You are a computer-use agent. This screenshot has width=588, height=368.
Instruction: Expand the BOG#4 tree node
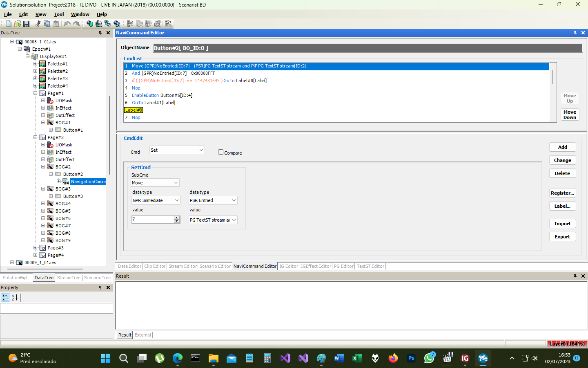tap(43, 204)
